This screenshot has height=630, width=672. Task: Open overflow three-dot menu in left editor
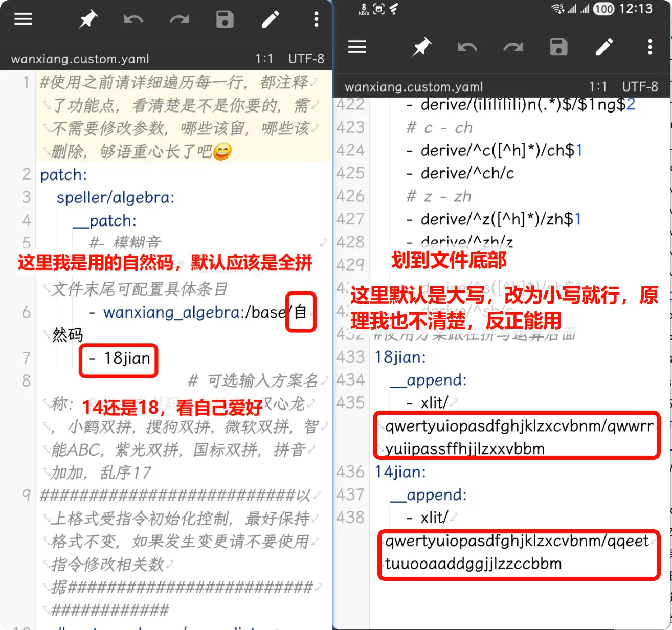pos(316,19)
